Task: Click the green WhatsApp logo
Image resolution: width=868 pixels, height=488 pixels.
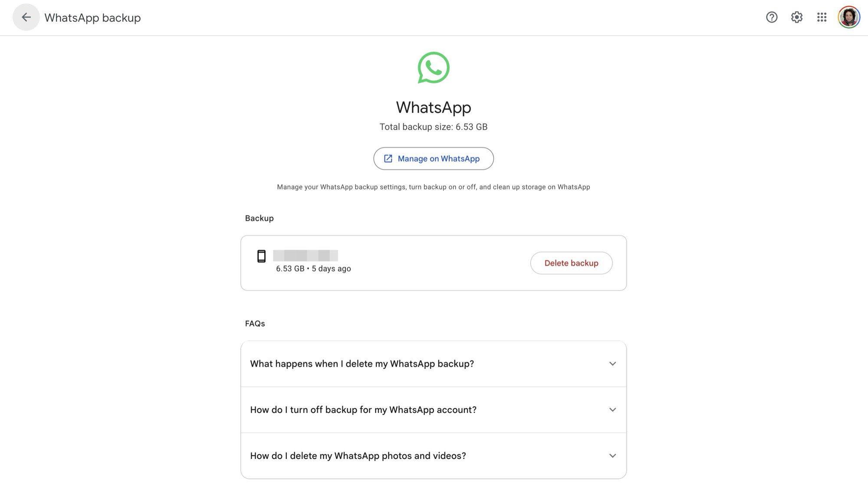Action: [x=434, y=68]
